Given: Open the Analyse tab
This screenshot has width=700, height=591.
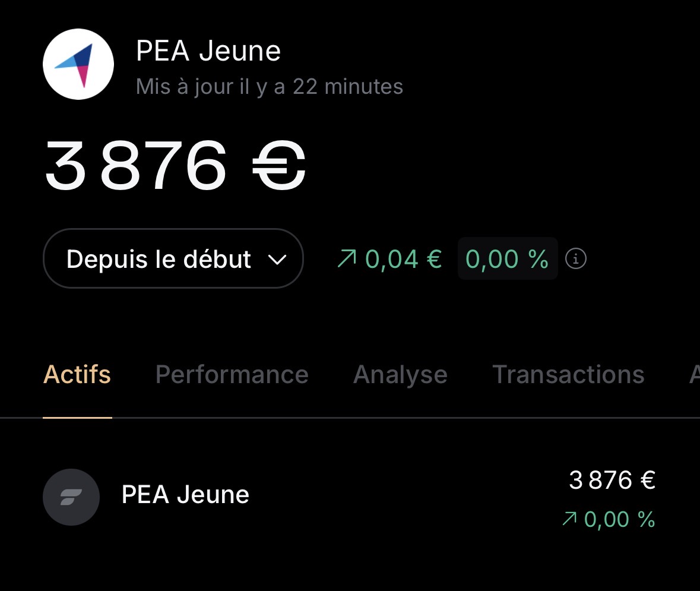Looking at the screenshot, I should coord(400,375).
